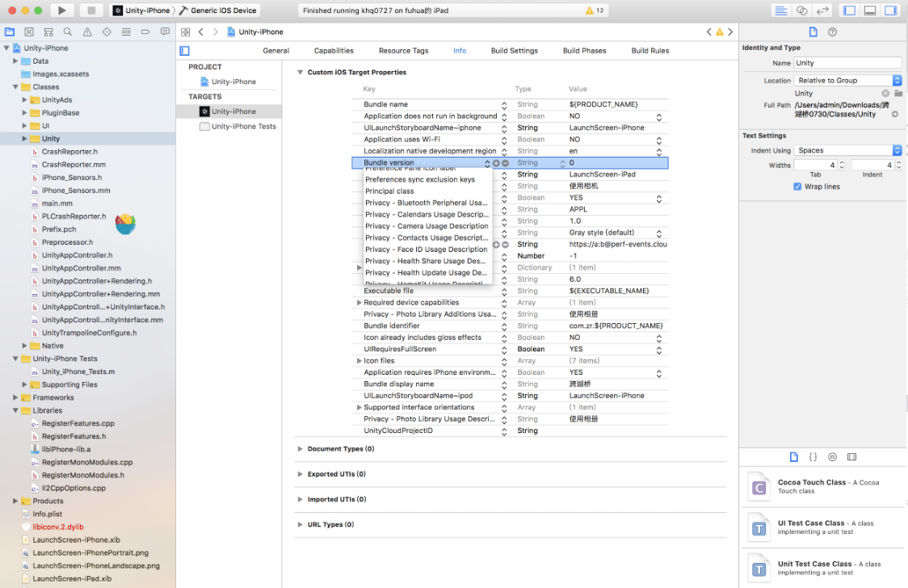
Task: Open the Find navigator magnifier icon
Action: 68,31
